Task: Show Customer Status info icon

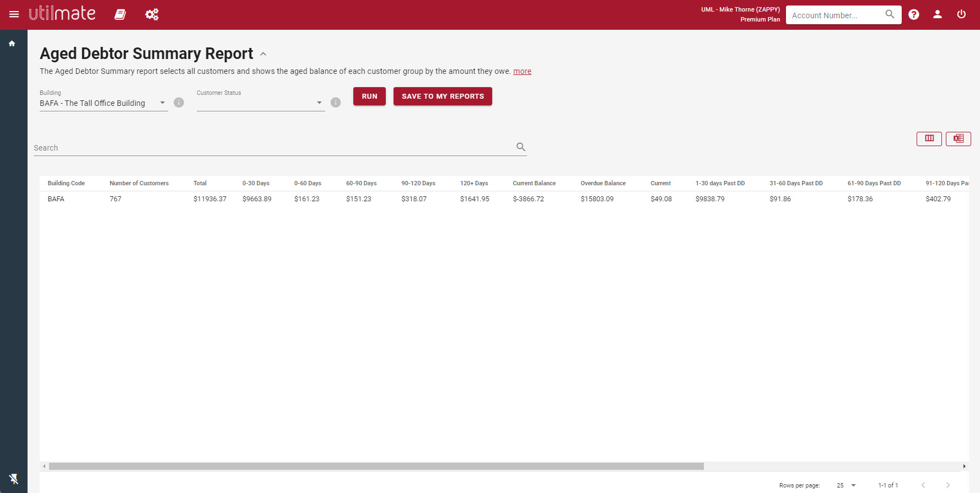Action: (336, 103)
